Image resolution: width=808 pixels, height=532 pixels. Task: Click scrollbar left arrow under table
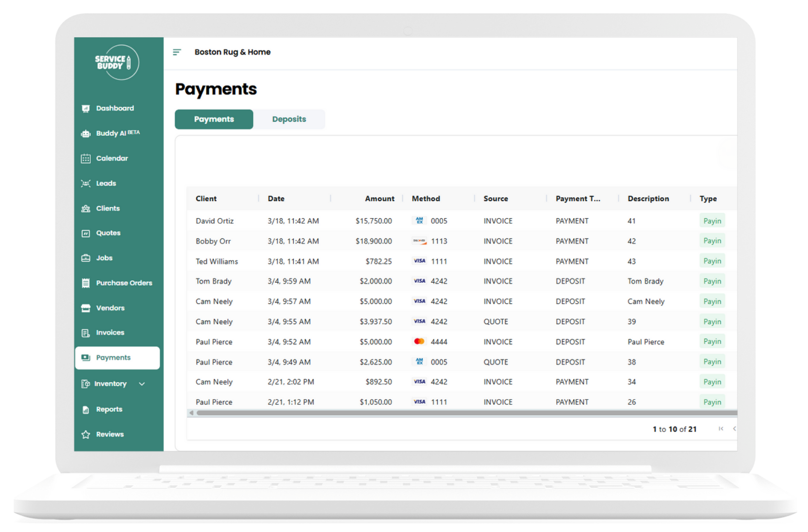pyautogui.click(x=191, y=413)
